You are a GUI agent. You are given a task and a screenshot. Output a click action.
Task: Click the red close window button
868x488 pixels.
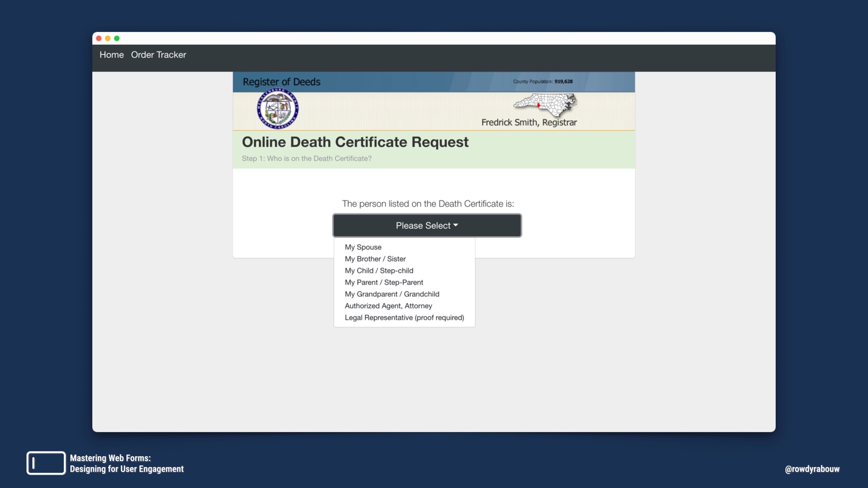pos(99,38)
